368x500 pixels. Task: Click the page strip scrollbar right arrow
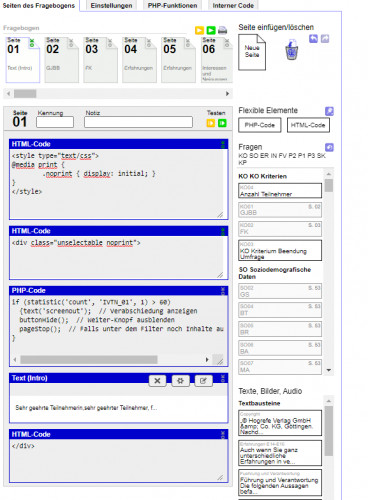click(x=228, y=94)
